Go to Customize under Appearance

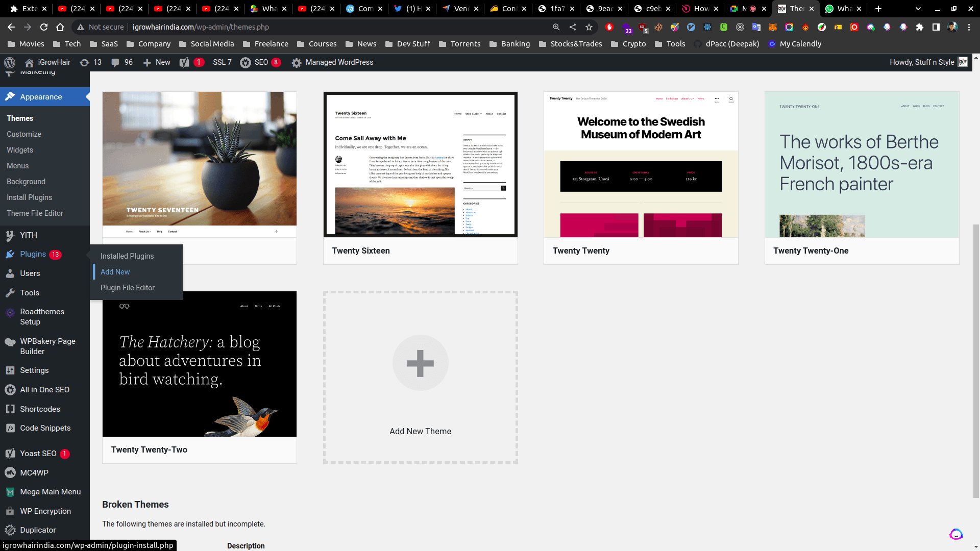tap(24, 134)
